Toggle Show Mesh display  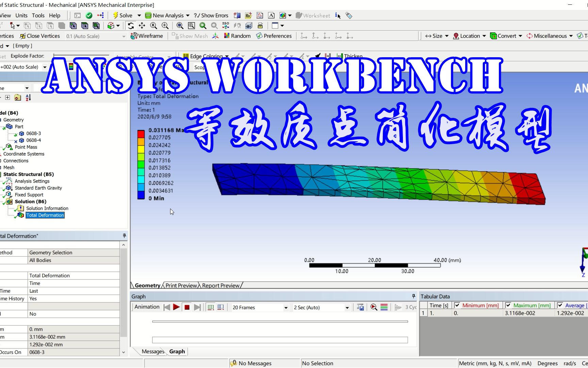point(190,36)
